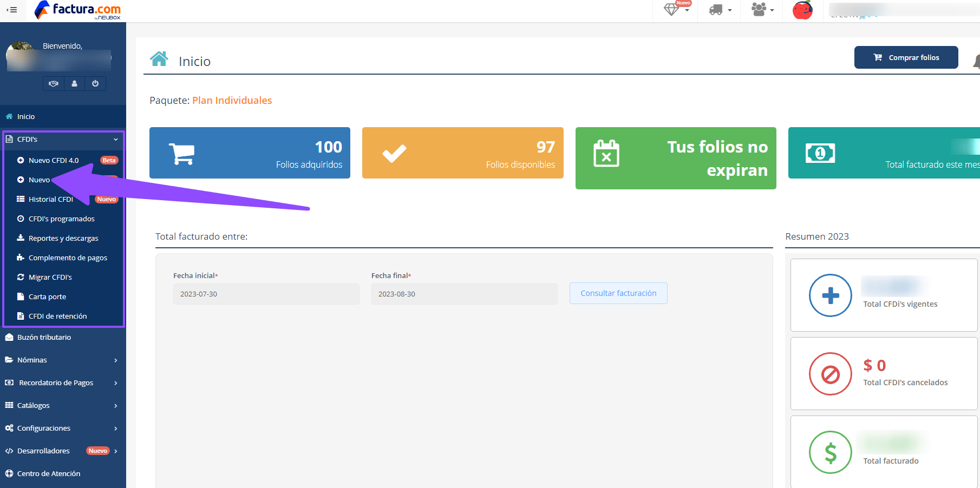This screenshot has width=980, height=488.
Task: Click the Fecha inicial date field
Action: (x=266, y=294)
